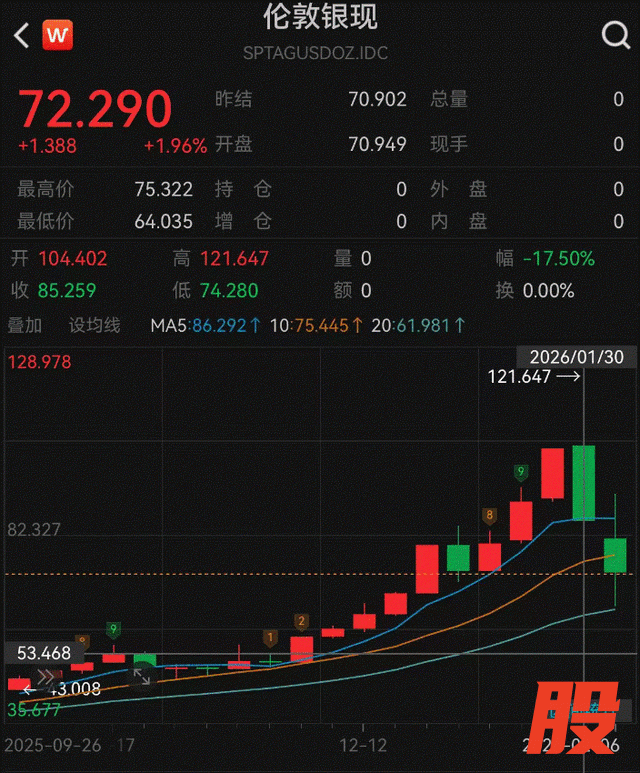Open 设均线 moving average settings
640x773 pixels.
click(94, 325)
